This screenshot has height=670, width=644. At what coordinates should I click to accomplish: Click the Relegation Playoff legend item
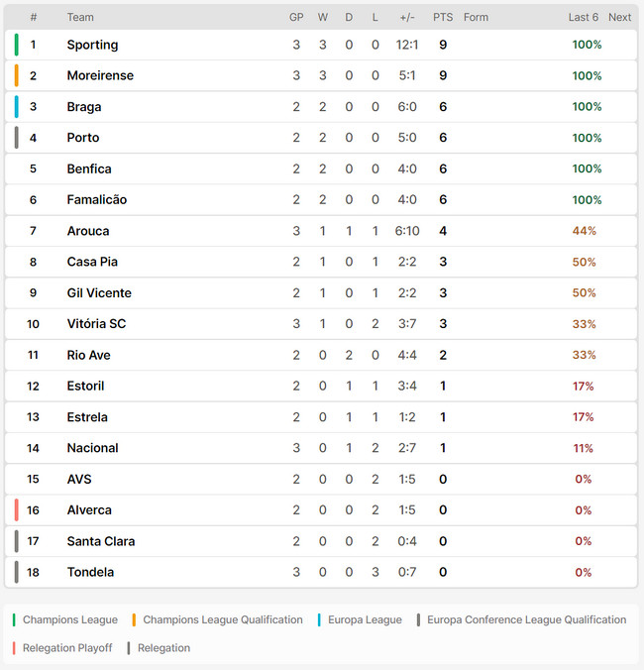(62, 648)
